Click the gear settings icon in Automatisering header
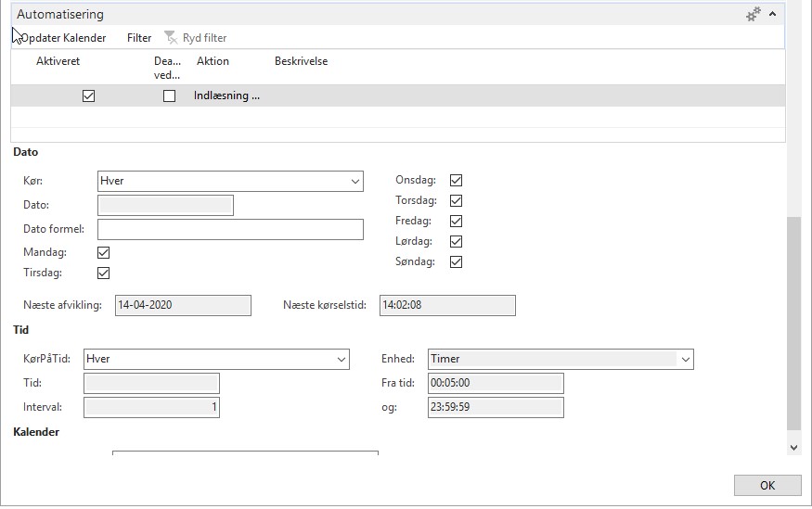812x509 pixels. (x=754, y=14)
